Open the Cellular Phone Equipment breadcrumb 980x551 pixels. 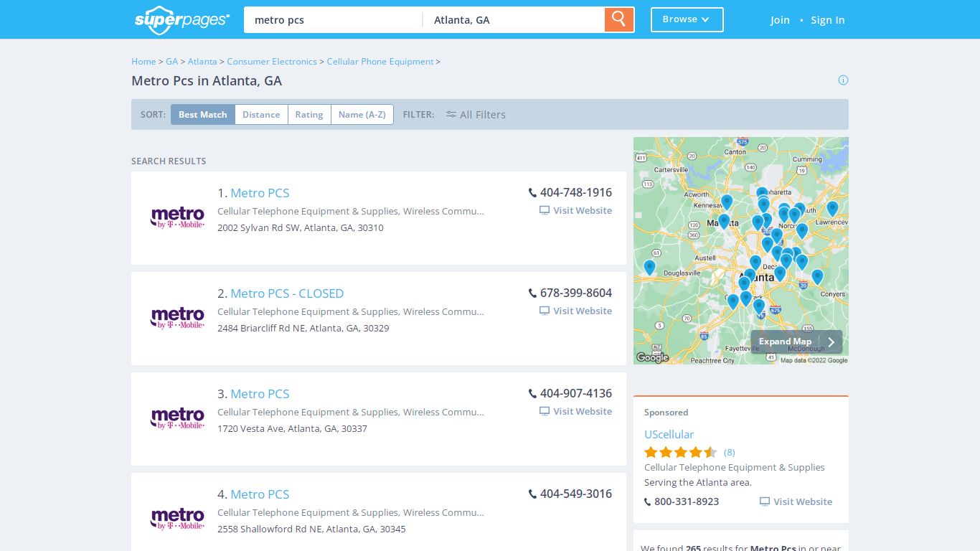coord(380,62)
